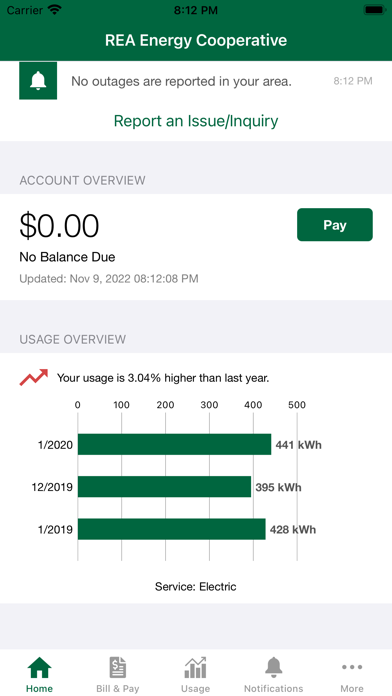Open the More three-dots icon

click(352, 667)
